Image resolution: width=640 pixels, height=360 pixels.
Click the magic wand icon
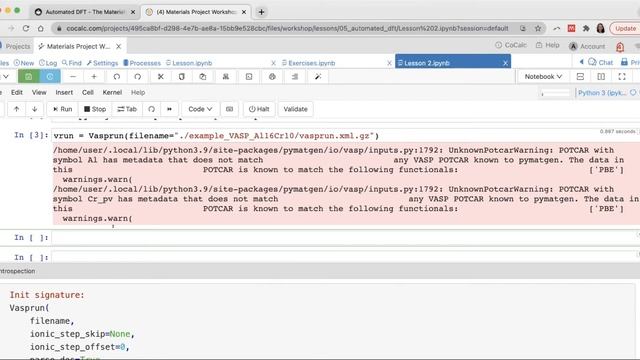click(318, 76)
